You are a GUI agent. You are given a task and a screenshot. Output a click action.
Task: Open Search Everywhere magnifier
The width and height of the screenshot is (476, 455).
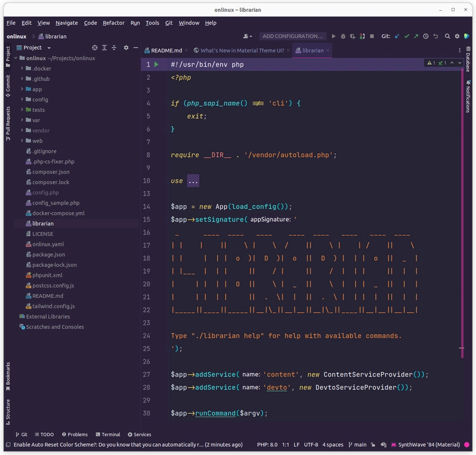pyautogui.click(x=447, y=36)
